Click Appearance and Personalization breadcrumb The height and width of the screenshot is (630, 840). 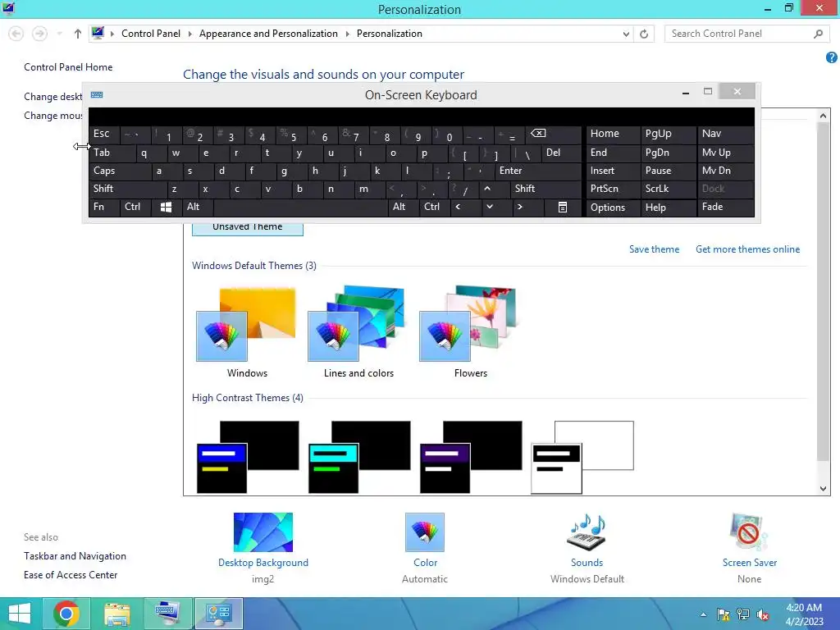[268, 33]
